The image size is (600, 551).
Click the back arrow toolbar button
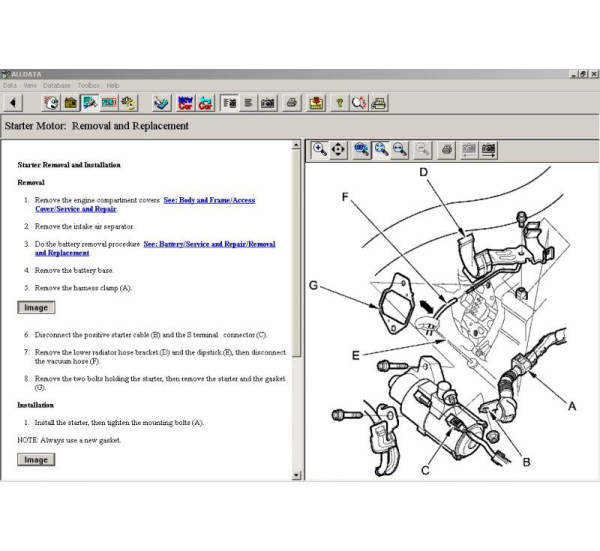click(12, 103)
